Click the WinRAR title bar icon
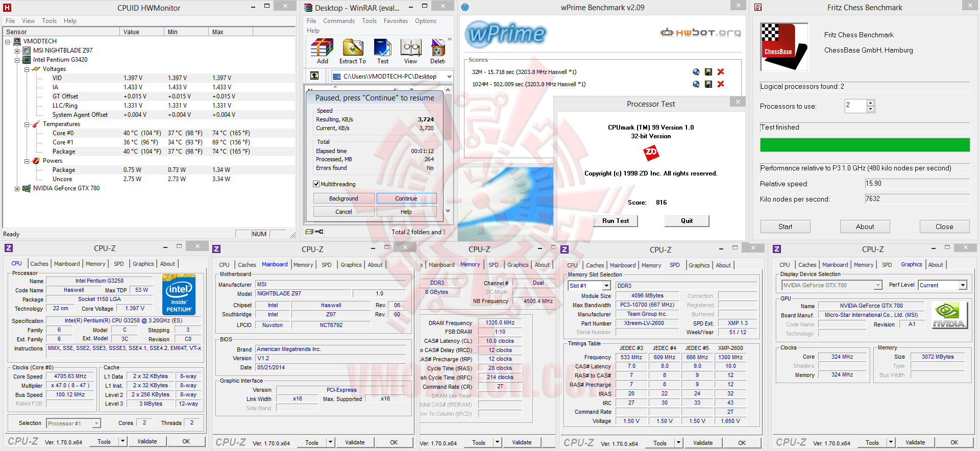Image resolution: width=980 pixels, height=451 pixels. (308, 8)
